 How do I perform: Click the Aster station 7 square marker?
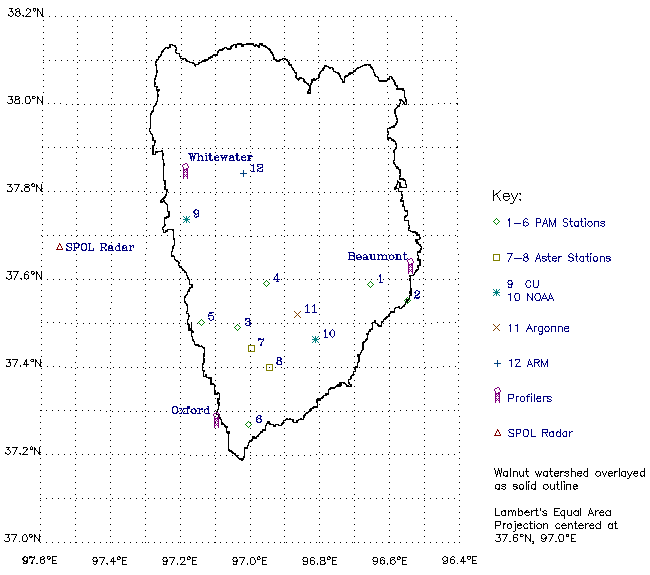click(251, 348)
